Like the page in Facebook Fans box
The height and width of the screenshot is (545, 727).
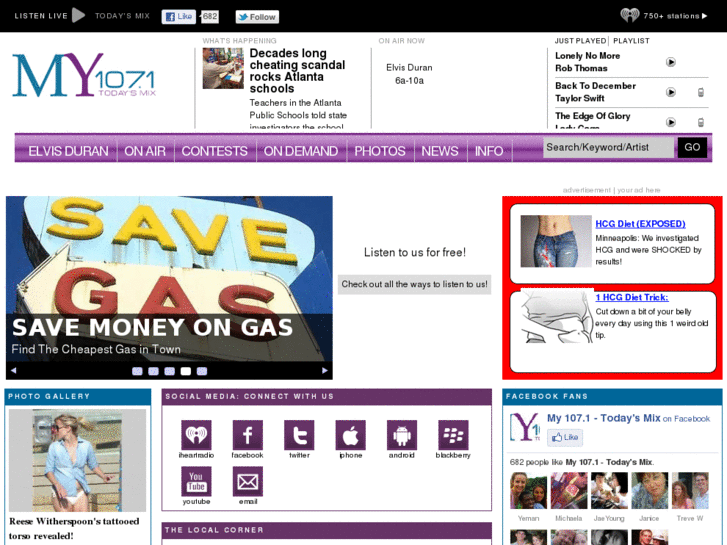tap(565, 437)
